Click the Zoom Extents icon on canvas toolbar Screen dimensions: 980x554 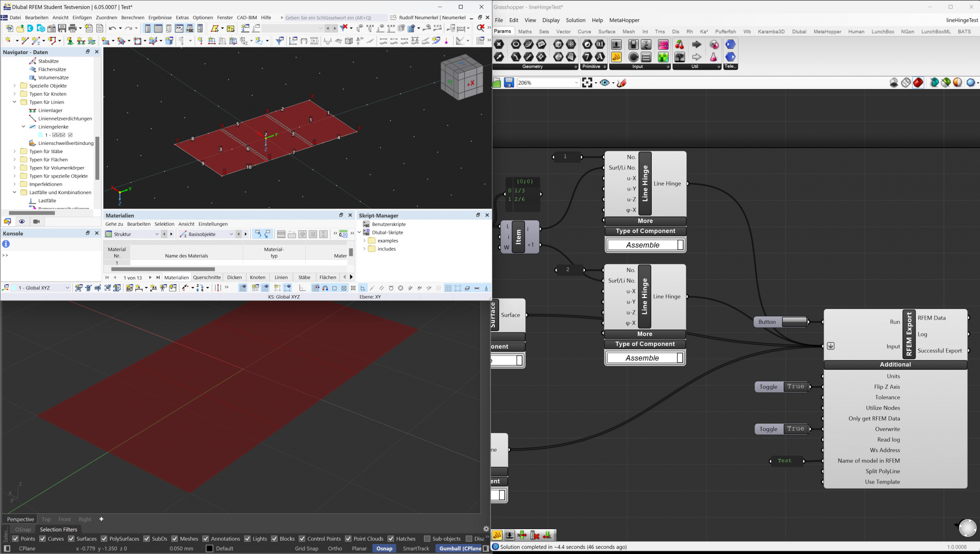pyautogui.click(x=588, y=83)
